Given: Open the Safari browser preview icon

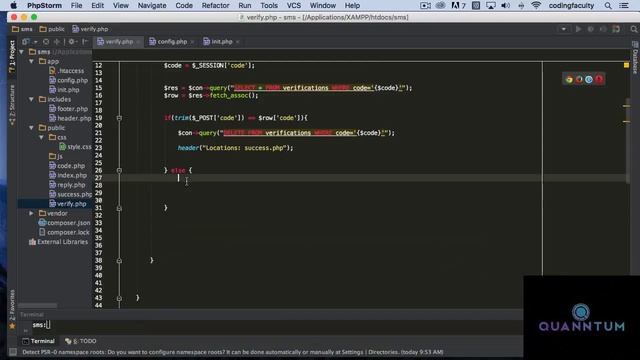Looking at the screenshot, I should coord(589,80).
